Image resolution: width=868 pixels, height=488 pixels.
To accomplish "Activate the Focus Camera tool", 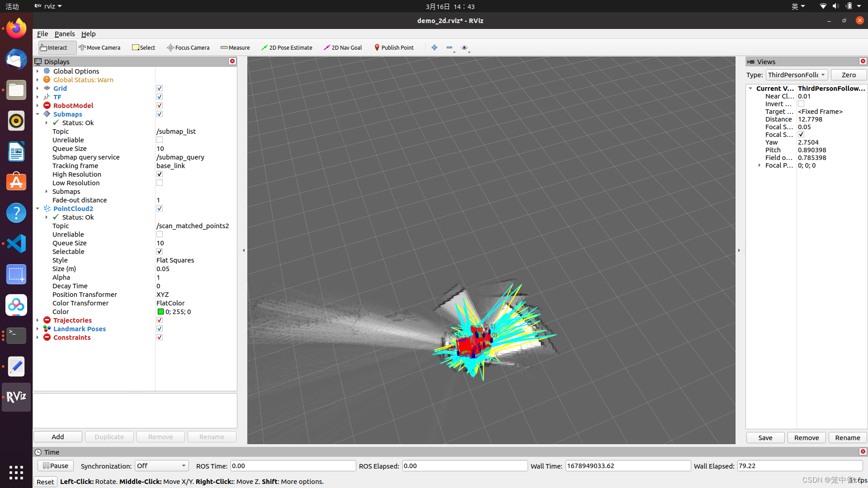I will tap(188, 47).
